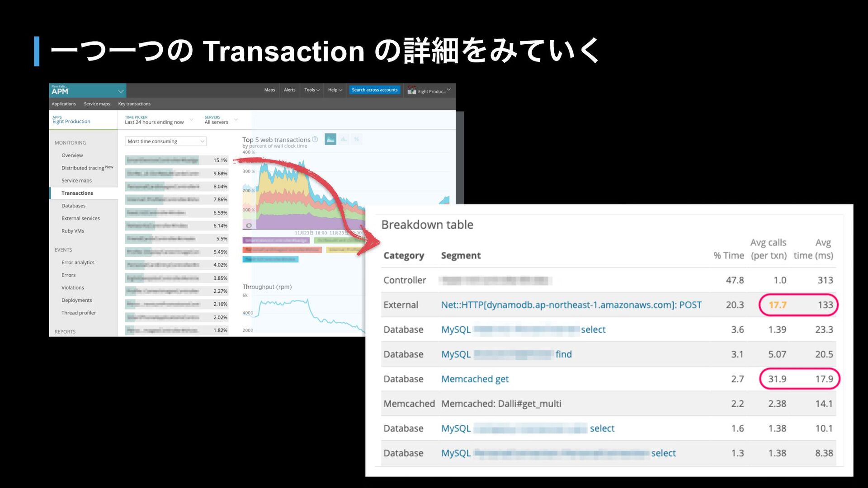Select the transaction row with 6.14%
Viewport: 868px width, 488px height.
tap(177, 226)
